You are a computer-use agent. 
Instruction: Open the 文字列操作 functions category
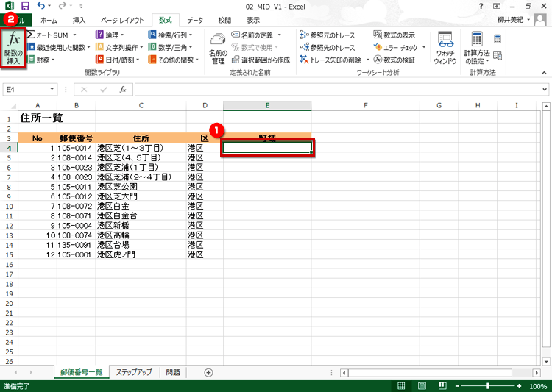pos(119,47)
